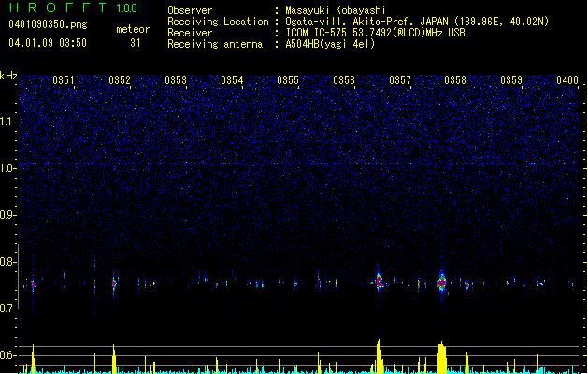Click the 'meteor' count label
Image resolution: width=588 pixels, height=374 pixels.
click(133, 29)
